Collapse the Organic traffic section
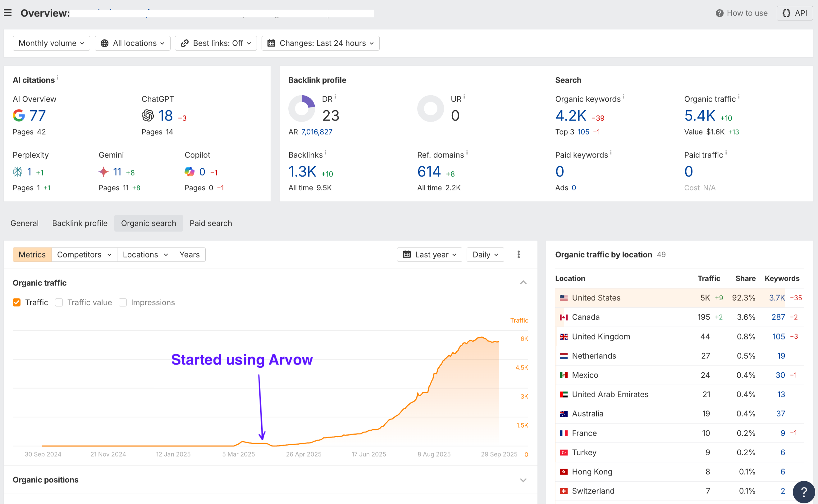Viewport: 818px width, 504px height. click(x=523, y=283)
